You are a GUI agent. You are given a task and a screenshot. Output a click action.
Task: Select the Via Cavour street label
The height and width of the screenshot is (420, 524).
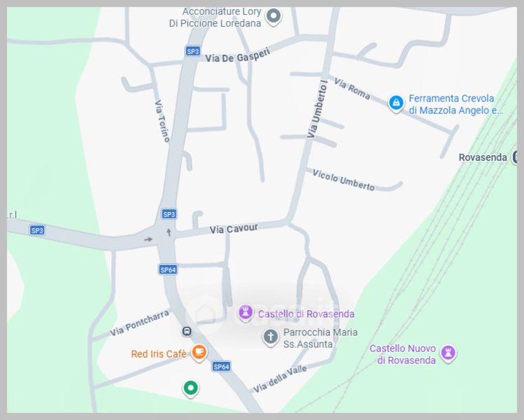(x=234, y=229)
